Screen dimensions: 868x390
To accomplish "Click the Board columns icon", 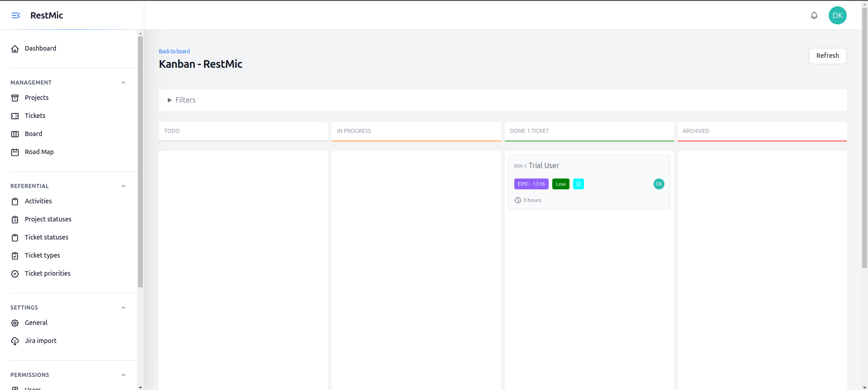I will click(x=15, y=134).
